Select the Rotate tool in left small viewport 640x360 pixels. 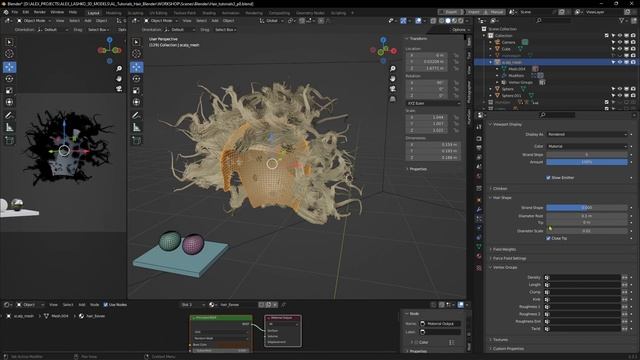pos(9,79)
